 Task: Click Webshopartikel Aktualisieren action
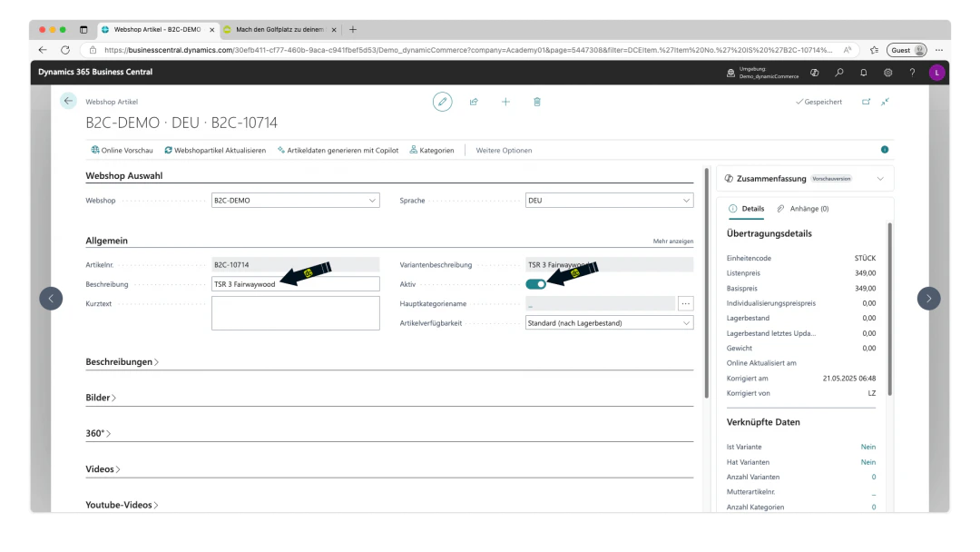(x=215, y=150)
